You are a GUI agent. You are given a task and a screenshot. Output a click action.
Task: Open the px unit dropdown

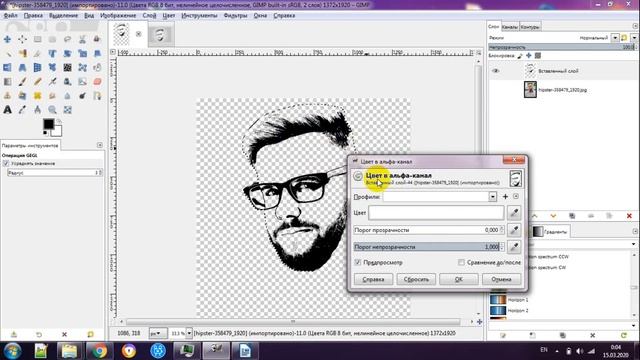click(x=157, y=333)
